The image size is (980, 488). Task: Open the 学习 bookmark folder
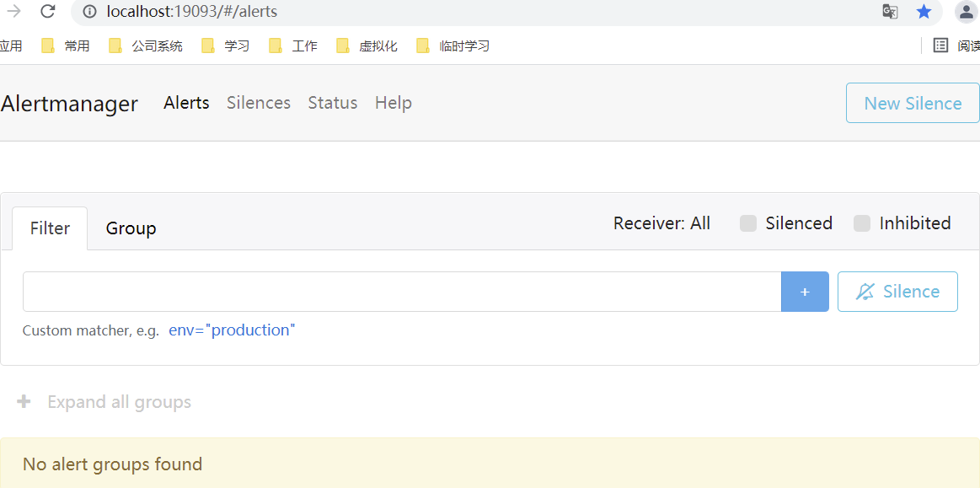pos(226,46)
